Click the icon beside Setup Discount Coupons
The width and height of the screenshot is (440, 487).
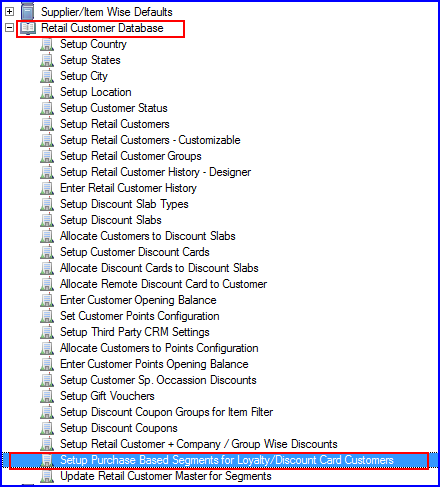click(x=47, y=428)
